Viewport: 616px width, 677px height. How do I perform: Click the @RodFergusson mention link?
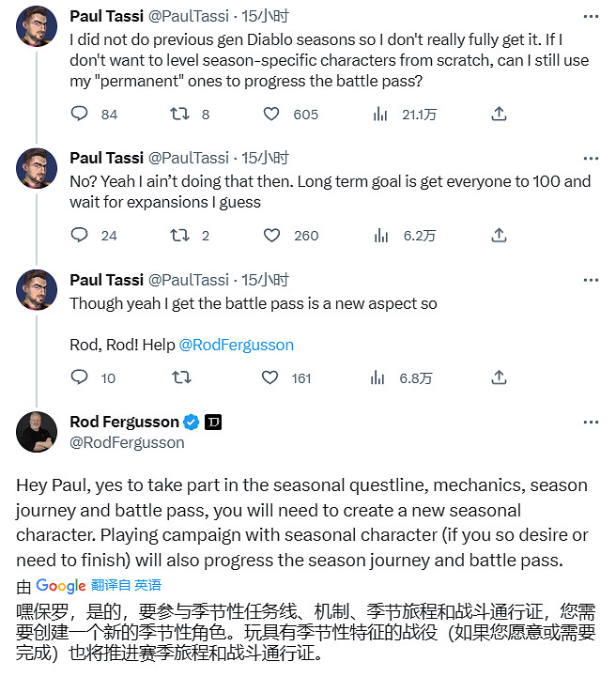(236, 345)
